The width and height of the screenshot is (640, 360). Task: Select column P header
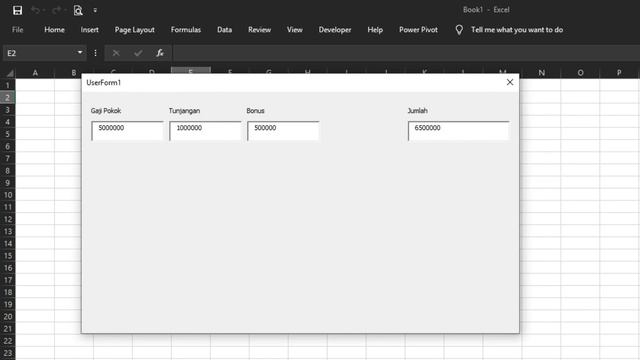click(x=619, y=73)
